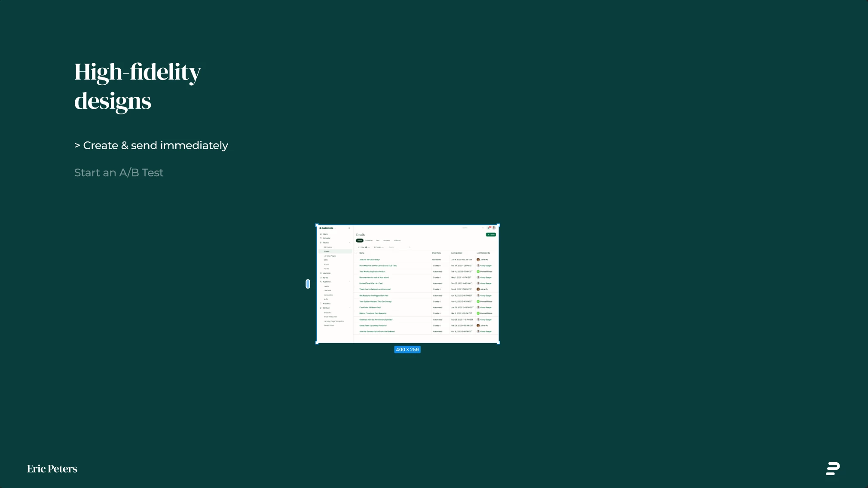Select Landing Page Templates in the sidebar
The height and width of the screenshot is (488, 868).
(334, 321)
